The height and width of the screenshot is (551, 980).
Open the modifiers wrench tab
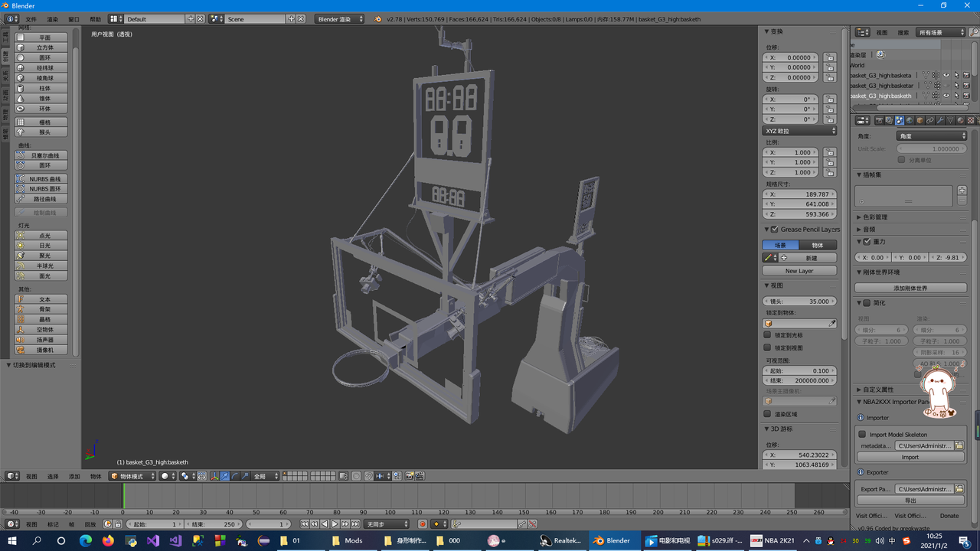[x=940, y=120]
